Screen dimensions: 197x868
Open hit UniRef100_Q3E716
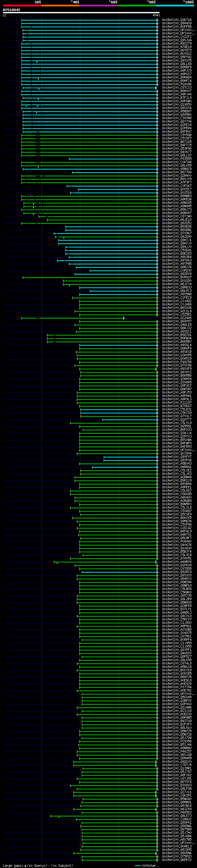pos(177,20)
